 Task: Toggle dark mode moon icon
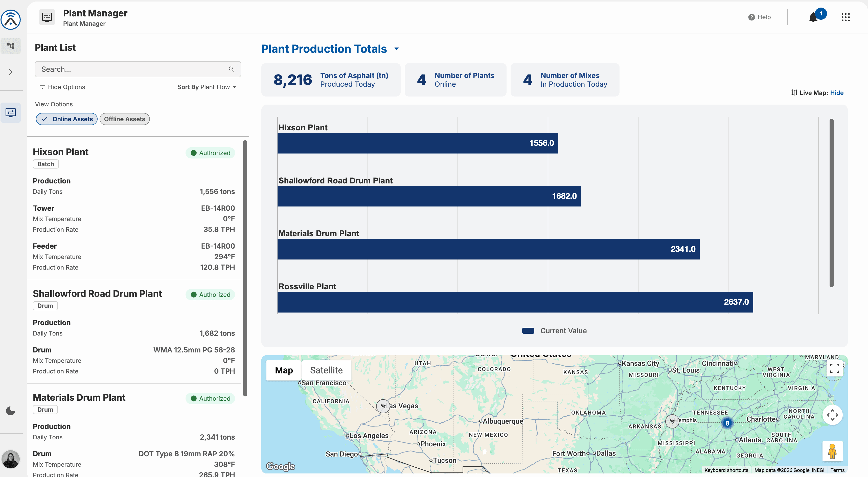[x=11, y=411]
